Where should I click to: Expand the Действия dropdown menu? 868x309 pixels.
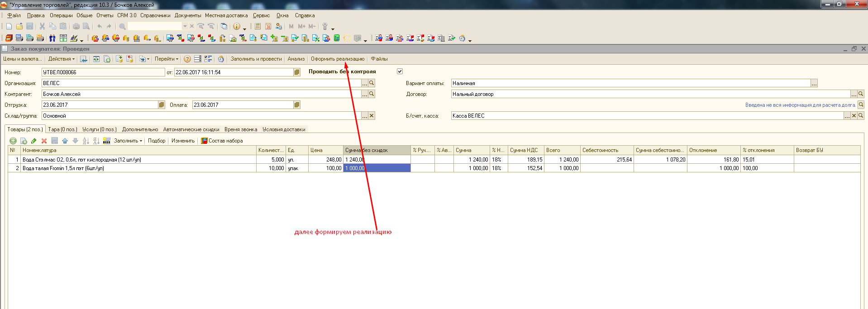click(x=61, y=59)
